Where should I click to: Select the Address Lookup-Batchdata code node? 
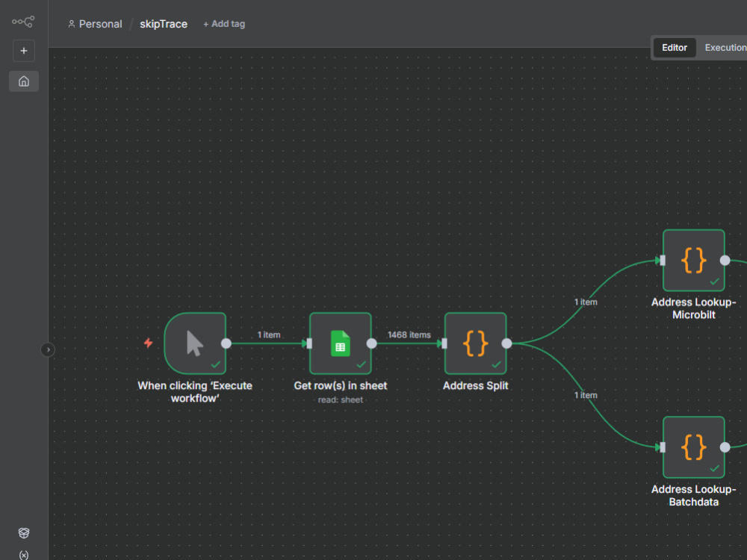(x=694, y=447)
